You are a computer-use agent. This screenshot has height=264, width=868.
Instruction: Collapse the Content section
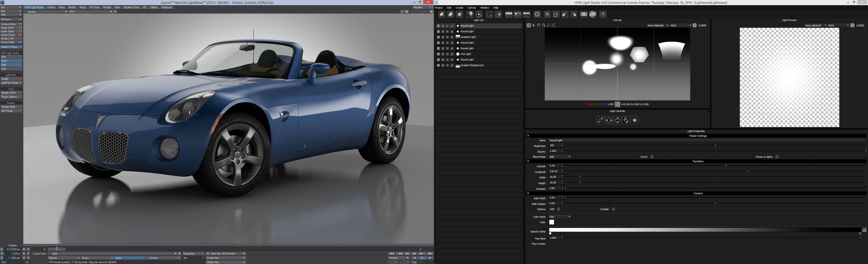[528, 193]
